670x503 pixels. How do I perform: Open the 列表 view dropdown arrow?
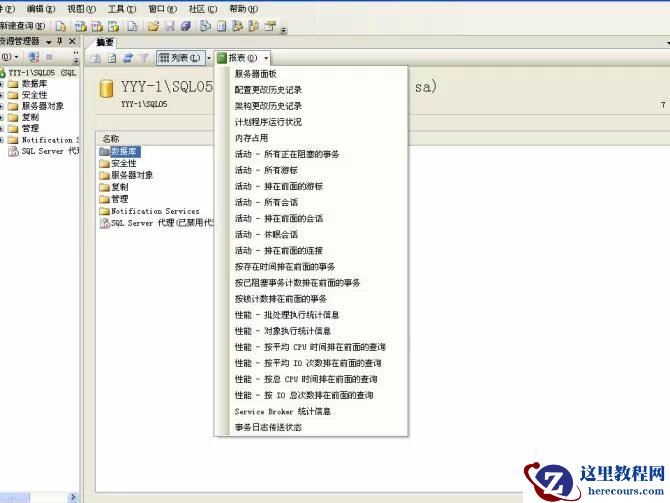209,58
